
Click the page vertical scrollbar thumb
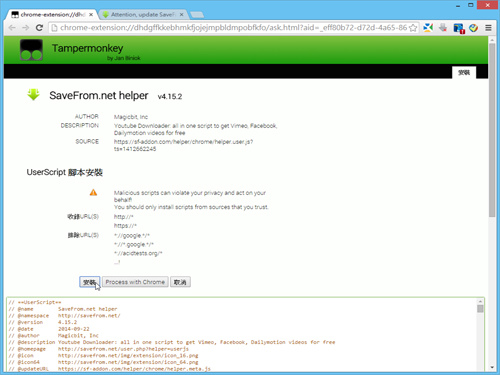click(492, 130)
